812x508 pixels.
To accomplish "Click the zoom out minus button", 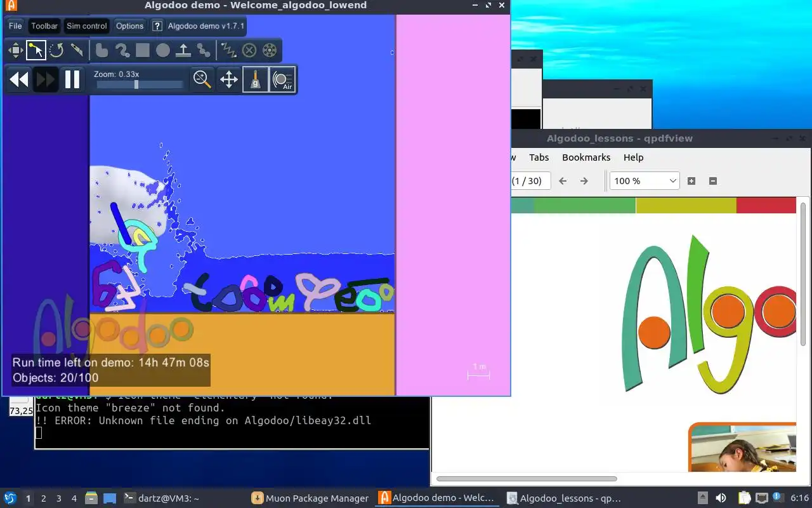I will point(712,181).
